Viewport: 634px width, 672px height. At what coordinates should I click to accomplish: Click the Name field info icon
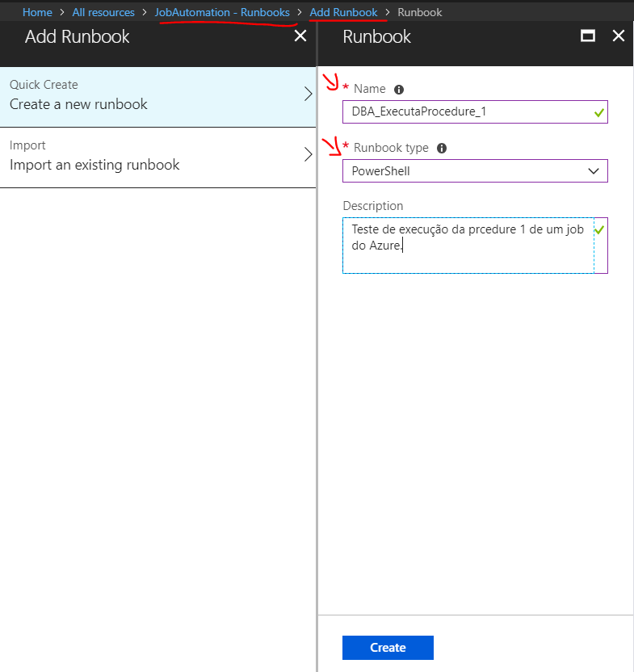398,90
